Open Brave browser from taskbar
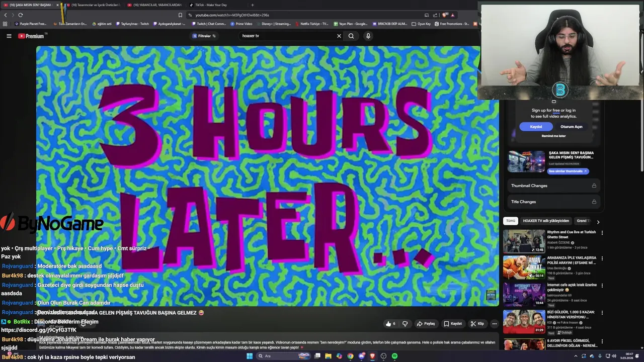 372,356
